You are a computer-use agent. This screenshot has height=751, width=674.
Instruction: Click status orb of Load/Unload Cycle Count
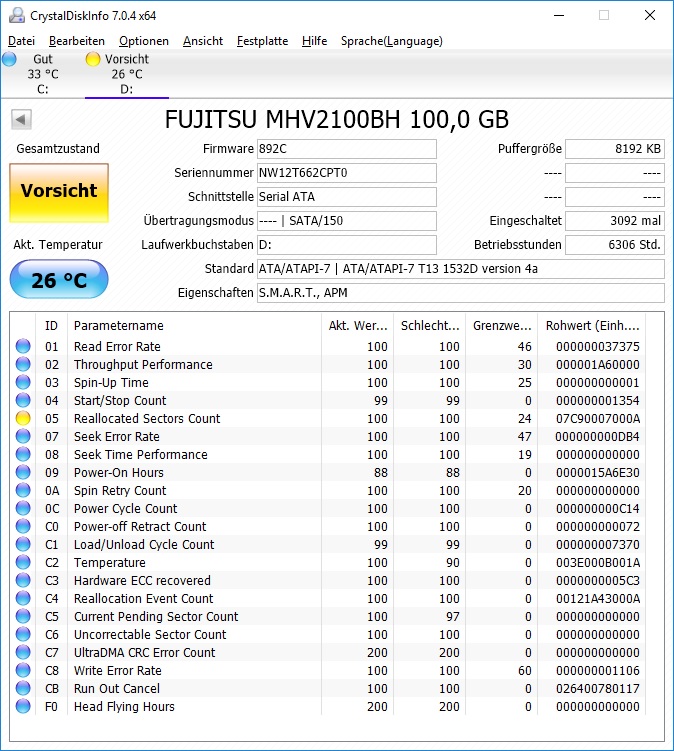(x=23, y=544)
